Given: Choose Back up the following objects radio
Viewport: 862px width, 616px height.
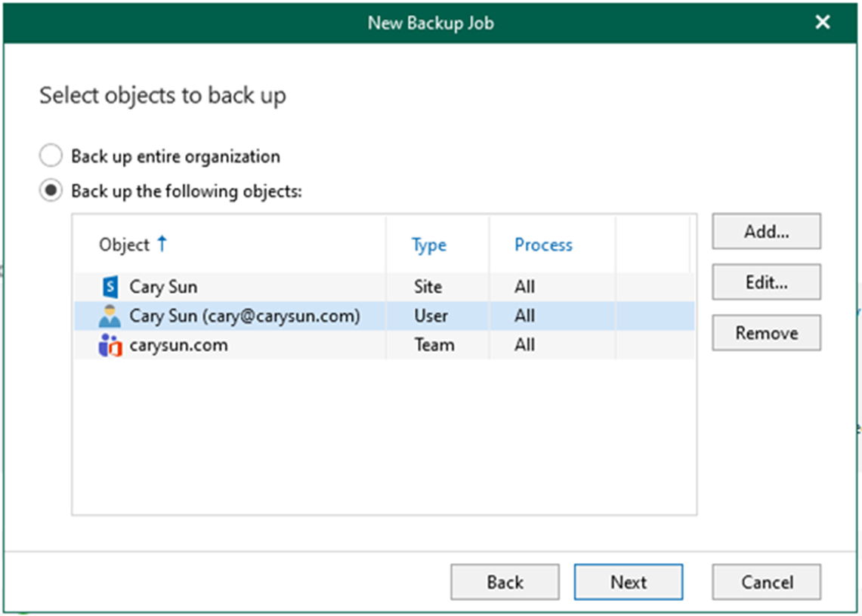Looking at the screenshot, I should (x=51, y=191).
